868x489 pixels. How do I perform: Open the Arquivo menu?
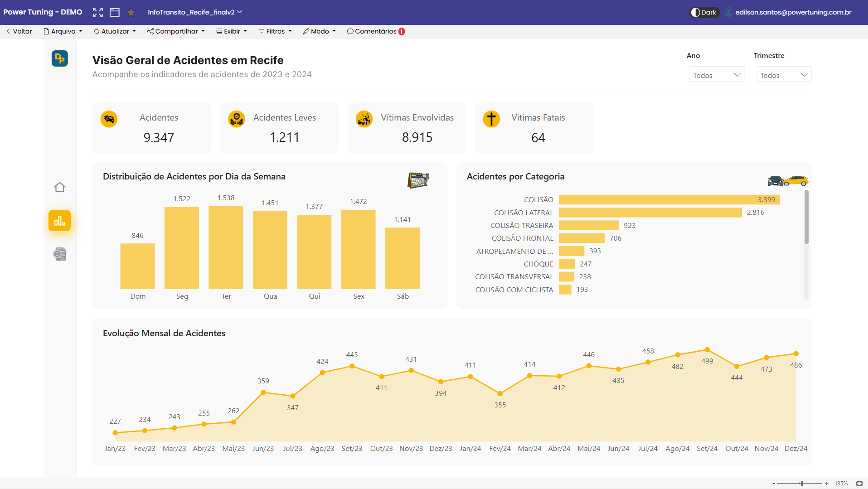tap(63, 31)
